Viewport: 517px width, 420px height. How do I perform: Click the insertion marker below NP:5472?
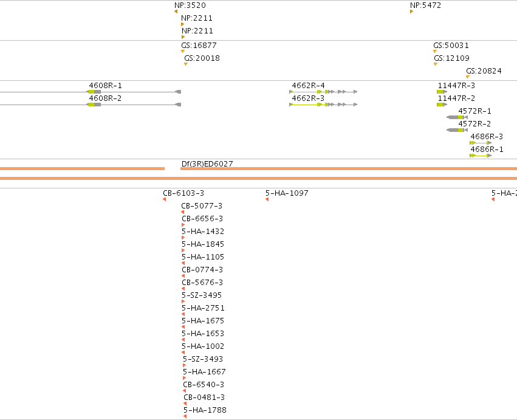tap(411, 12)
